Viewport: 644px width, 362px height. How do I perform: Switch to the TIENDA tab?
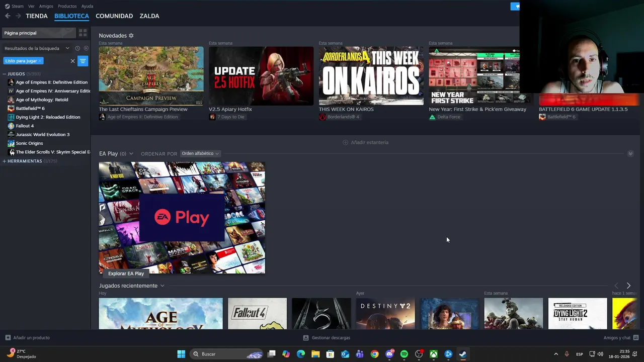point(37,16)
